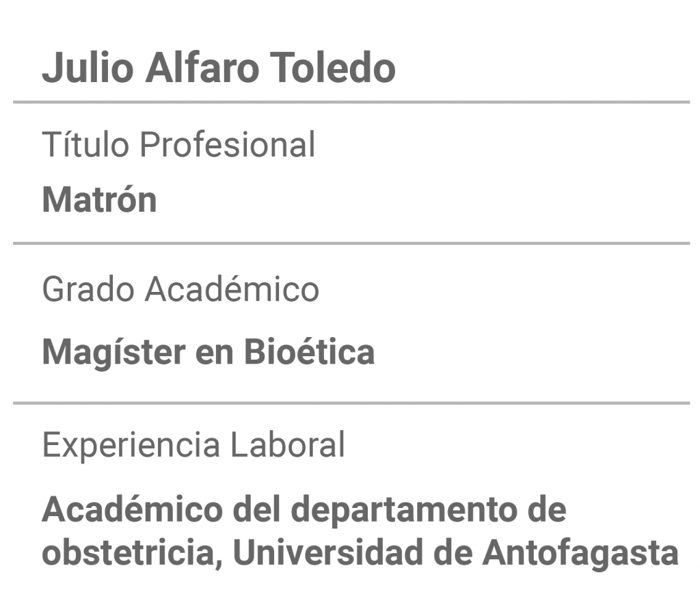Screen dimensions: 700x616
Task: Click the divider below Magíster en Bioética
Action: click(x=351, y=403)
